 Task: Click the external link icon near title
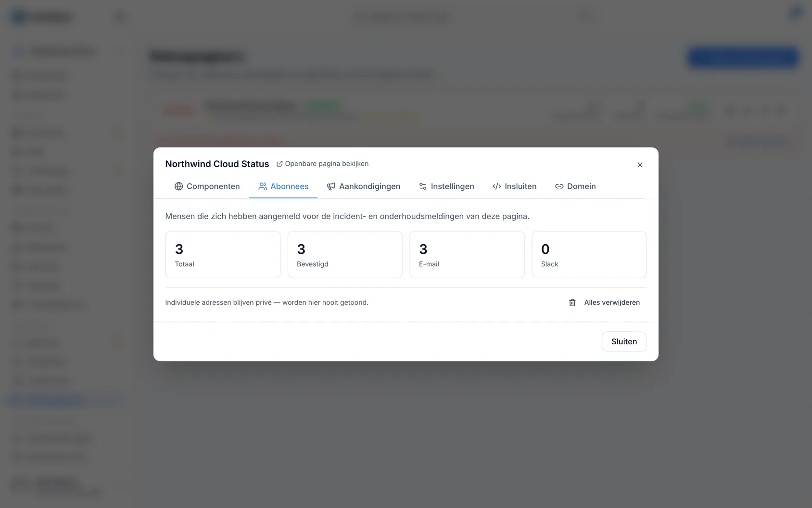(279, 164)
